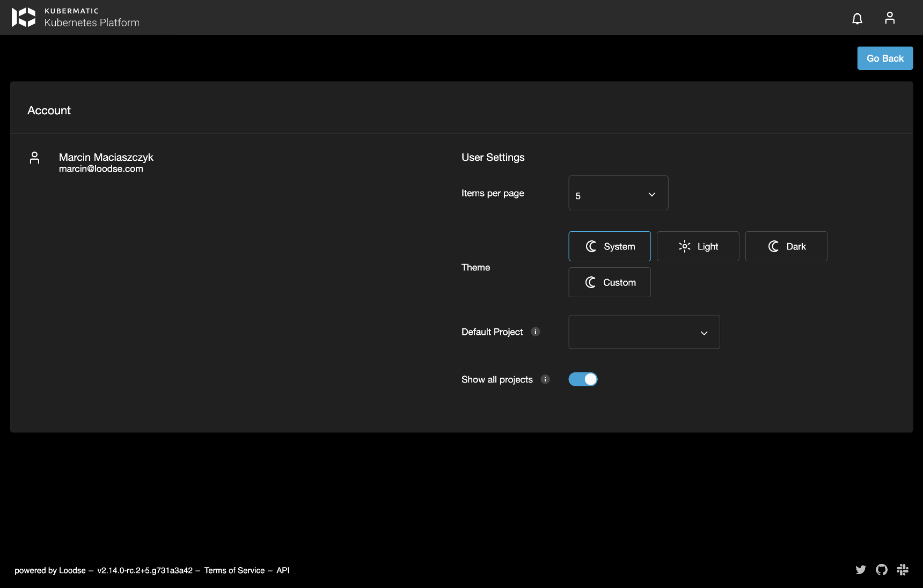The image size is (923, 588).
Task: Select the Light theme
Action: coord(698,246)
